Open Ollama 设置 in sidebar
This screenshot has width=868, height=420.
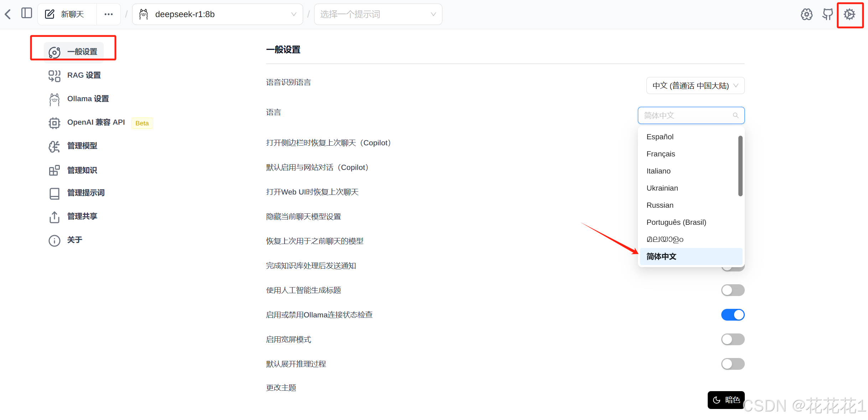(x=88, y=99)
